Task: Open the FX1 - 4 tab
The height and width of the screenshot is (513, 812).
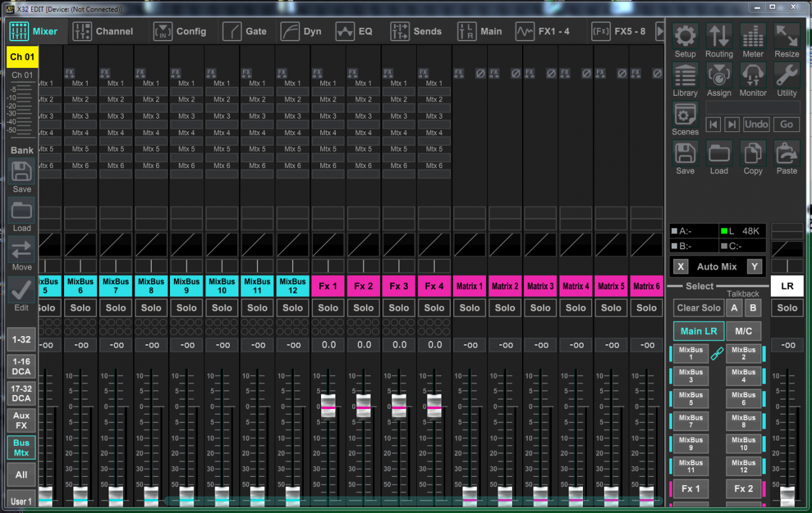Action: click(542, 32)
